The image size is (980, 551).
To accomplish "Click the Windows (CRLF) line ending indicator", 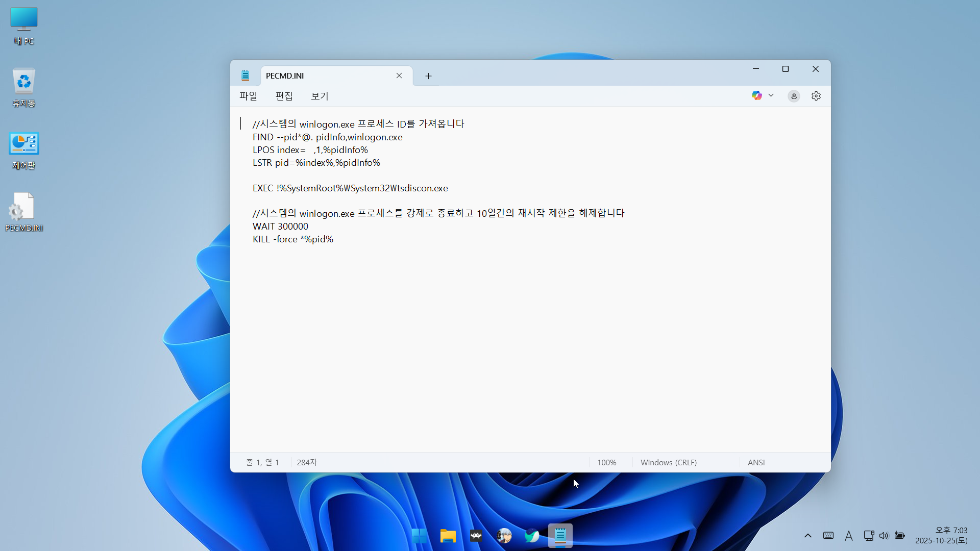I will (x=668, y=462).
